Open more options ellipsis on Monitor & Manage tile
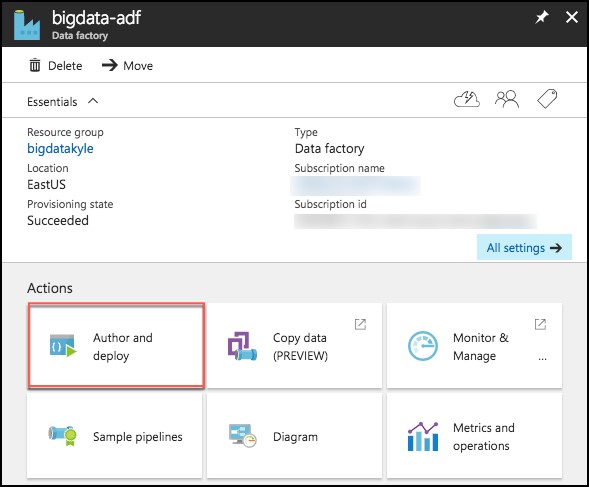589x487 pixels. pos(542,359)
